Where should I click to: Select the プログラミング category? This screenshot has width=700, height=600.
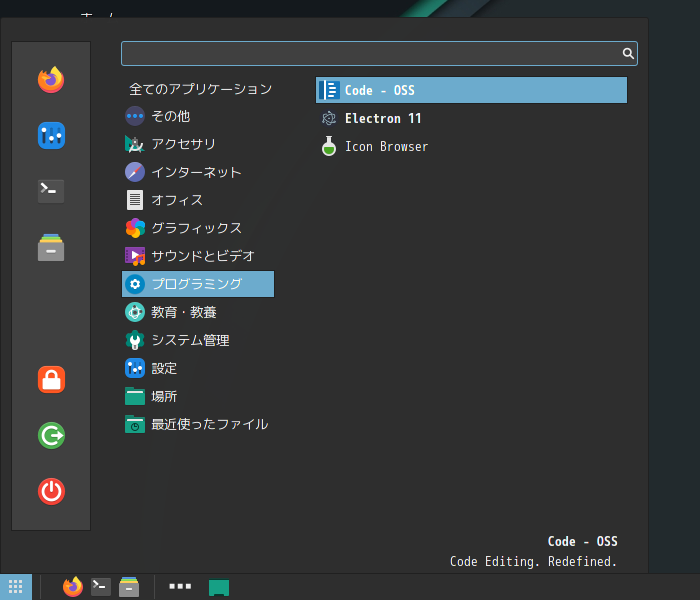pyautogui.click(x=198, y=284)
